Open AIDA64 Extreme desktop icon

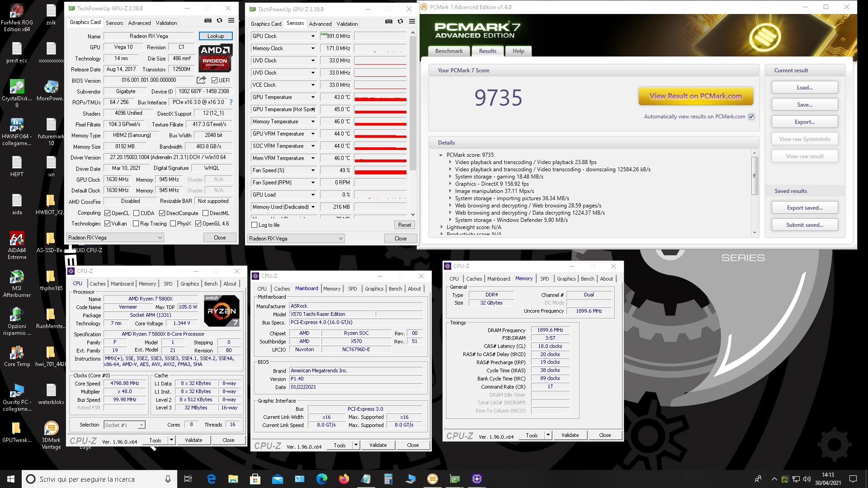(17, 245)
